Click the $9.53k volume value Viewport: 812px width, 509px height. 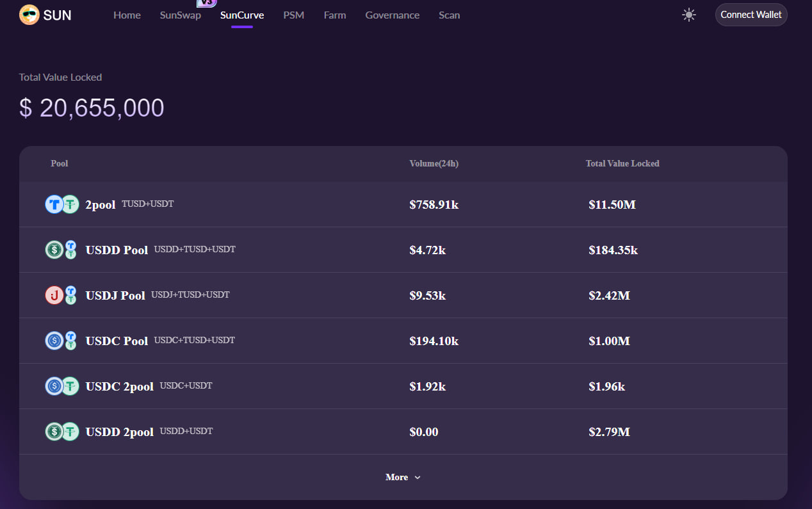(428, 296)
